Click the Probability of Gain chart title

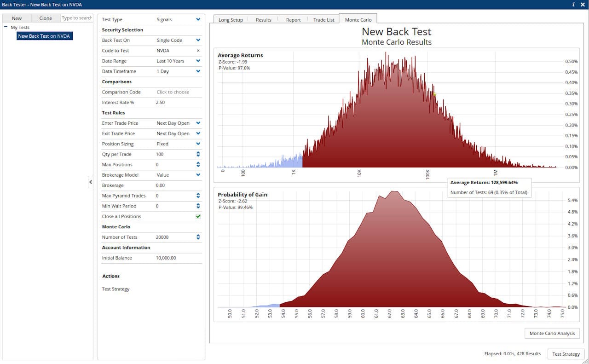[243, 195]
